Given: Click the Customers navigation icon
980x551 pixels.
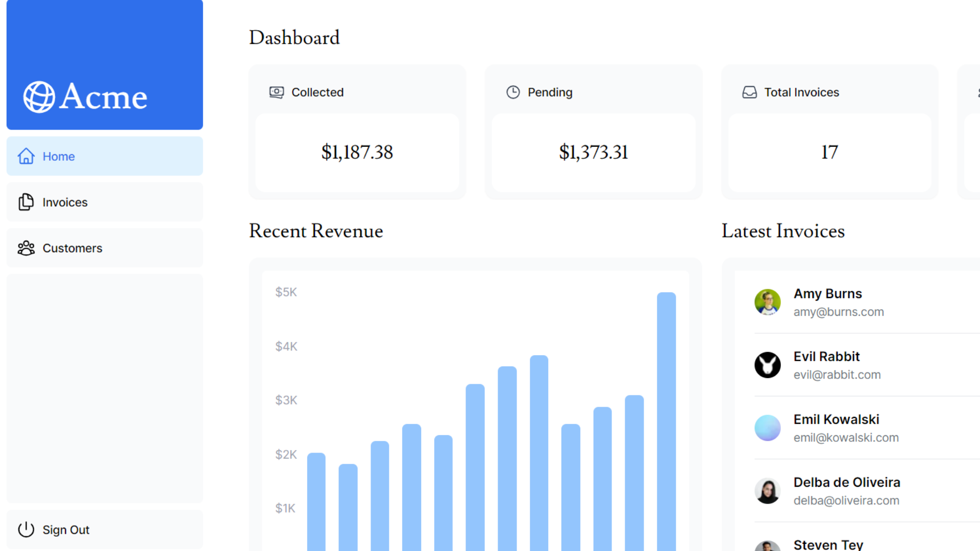Looking at the screenshot, I should tap(25, 247).
